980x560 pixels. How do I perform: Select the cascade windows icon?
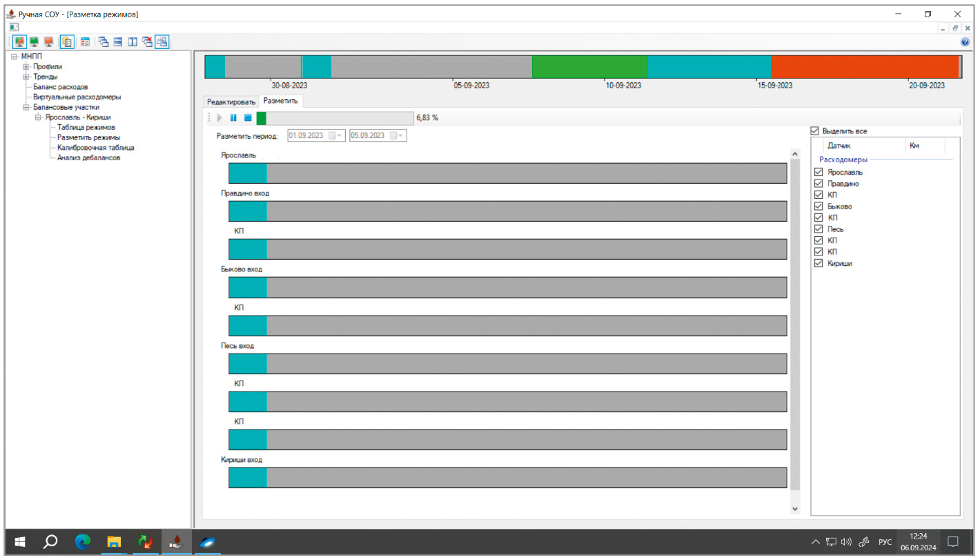pyautogui.click(x=104, y=42)
